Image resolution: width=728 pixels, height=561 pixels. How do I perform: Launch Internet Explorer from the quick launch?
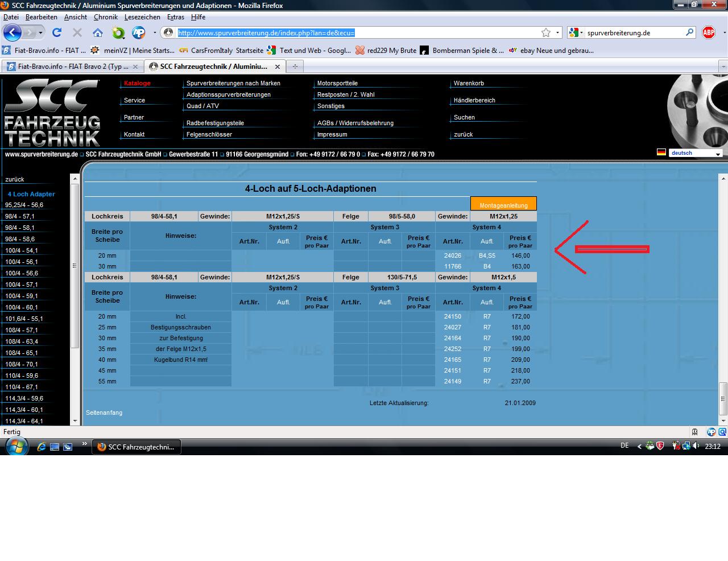(42, 447)
